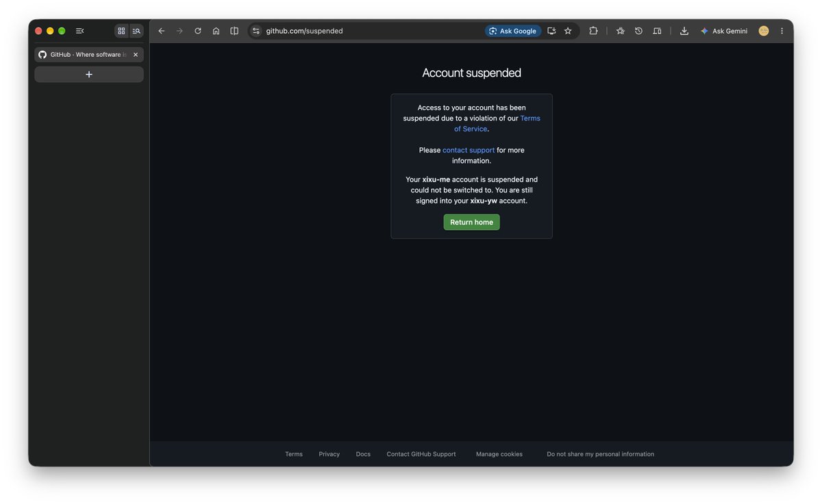Image resolution: width=822 pixels, height=504 pixels.
Task: Click the bold xixu-yw account name
Action: [x=484, y=201]
